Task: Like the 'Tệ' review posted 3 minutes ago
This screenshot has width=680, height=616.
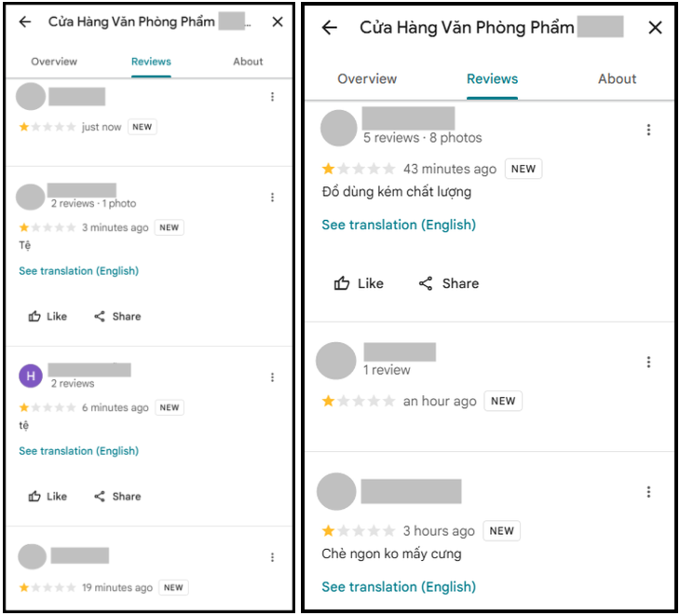Action: click(48, 316)
